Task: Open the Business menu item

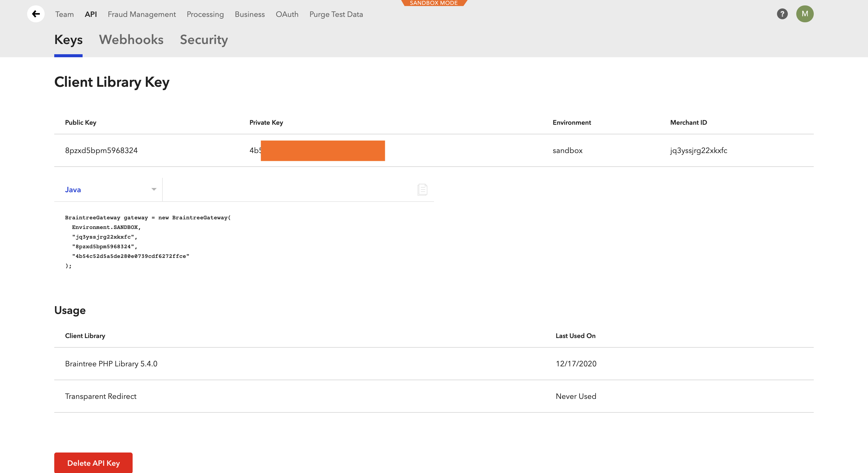Action: (x=249, y=14)
